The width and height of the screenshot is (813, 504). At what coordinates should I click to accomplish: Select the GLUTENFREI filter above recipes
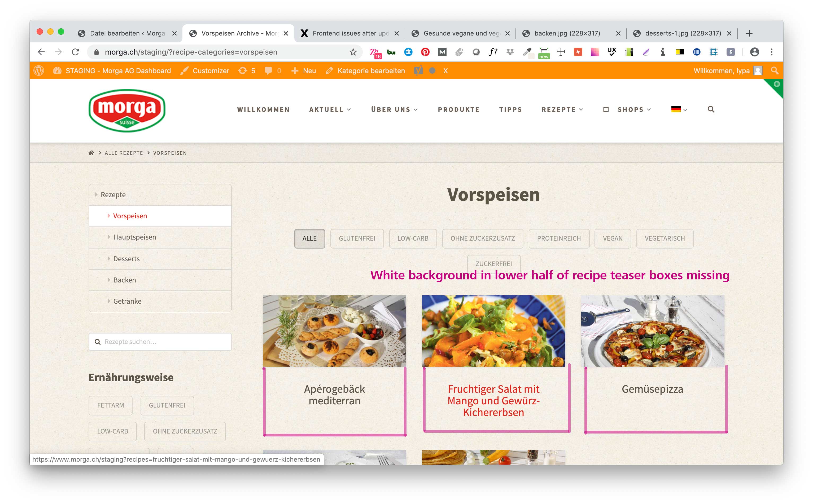tap(357, 238)
